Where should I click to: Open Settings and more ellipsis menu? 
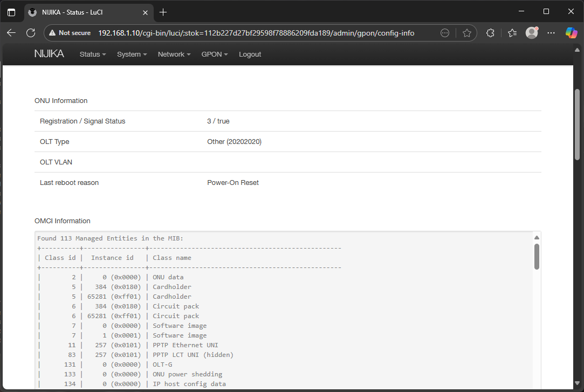tap(551, 33)
